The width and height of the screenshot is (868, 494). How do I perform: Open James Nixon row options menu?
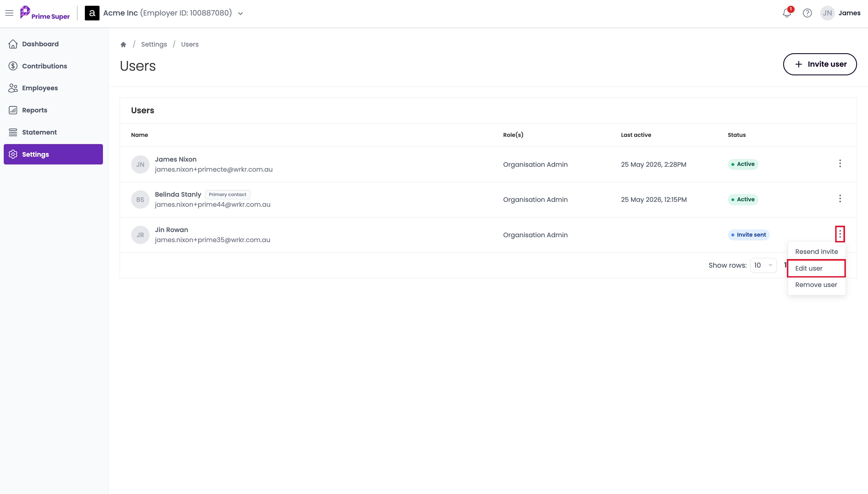[840, 164]
